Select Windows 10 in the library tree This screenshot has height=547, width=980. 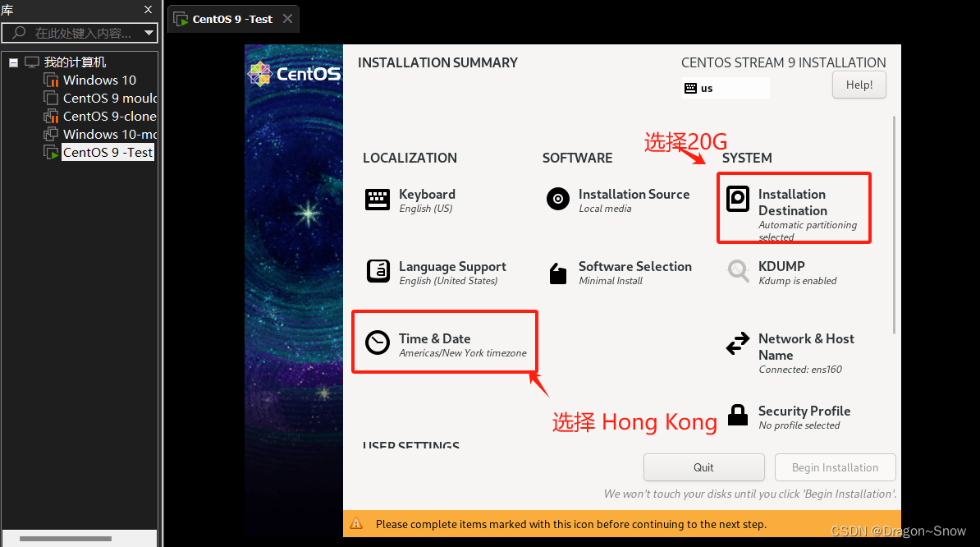click(x=99, y=80)
